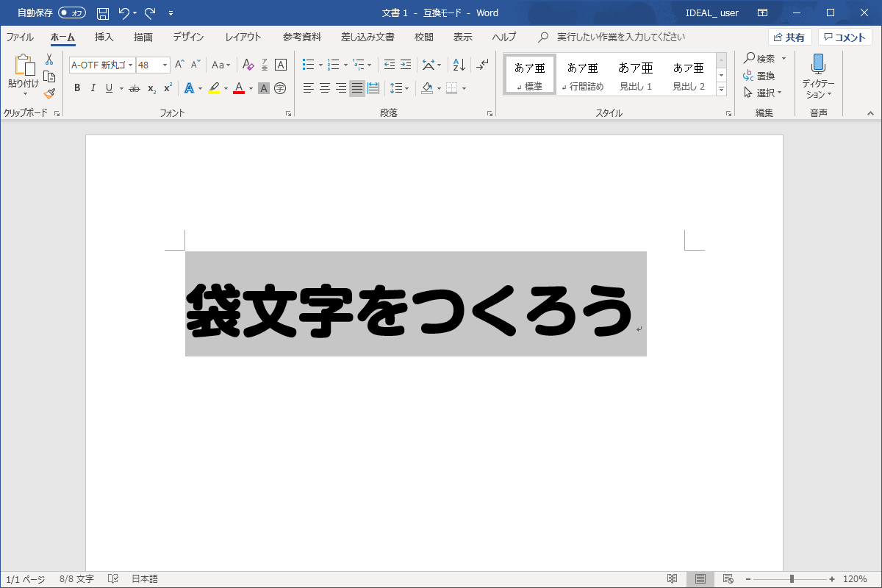Open font name dropdown
Viewport: 882px width, 588px height.
pos(131,65)
